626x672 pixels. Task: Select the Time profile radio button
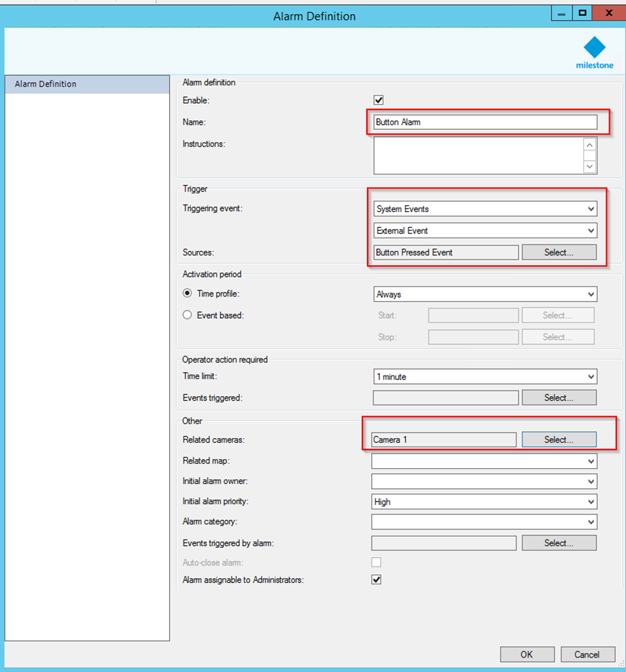[x=186, y=293]
